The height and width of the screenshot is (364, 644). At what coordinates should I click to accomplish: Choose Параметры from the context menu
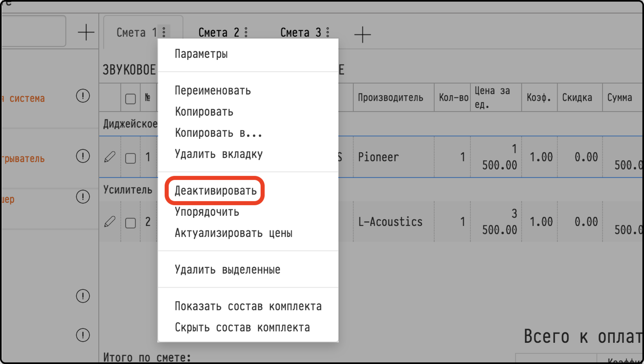coord(201,54)
